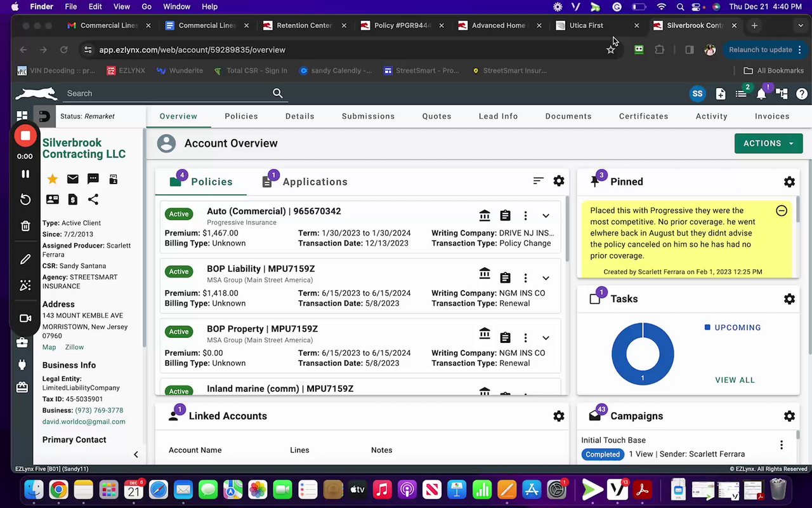Viewport: 812px width, 508px height.
Task: Open three-dot menu for Initial Touch Base campaign
Action: click(782, 445)
